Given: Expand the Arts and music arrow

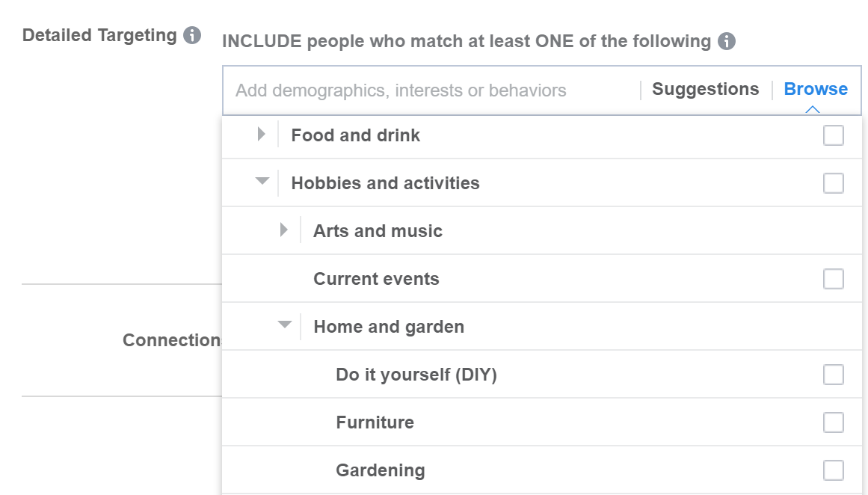Looking at the screenshot, I should (x=283, y=230).
